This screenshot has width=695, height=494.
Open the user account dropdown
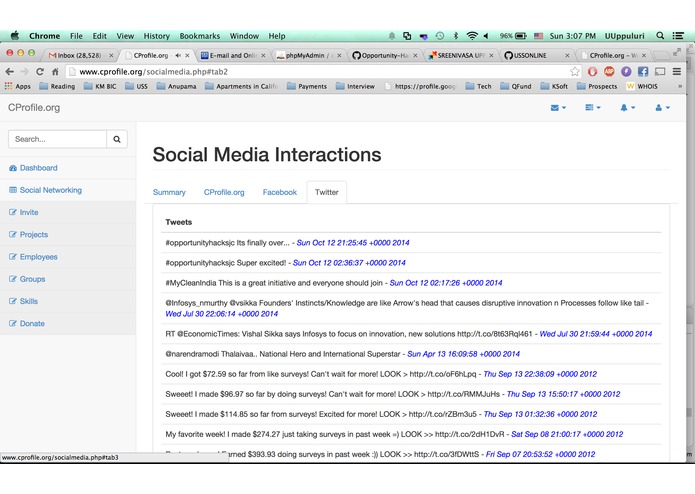[x=662, y=108]
